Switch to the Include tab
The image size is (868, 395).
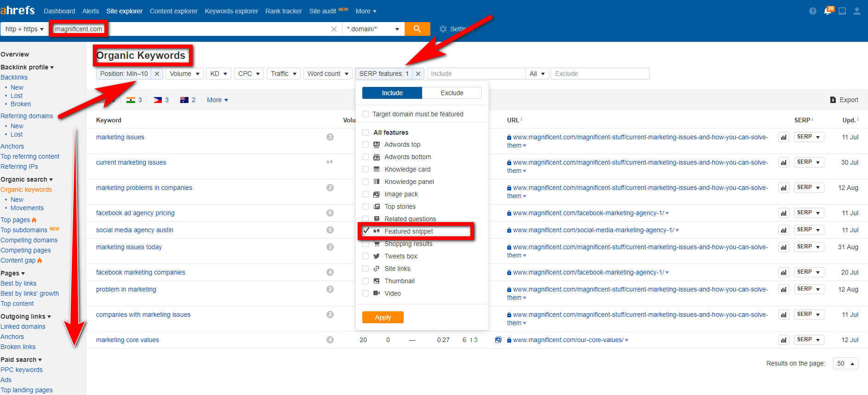pos(392,93)
